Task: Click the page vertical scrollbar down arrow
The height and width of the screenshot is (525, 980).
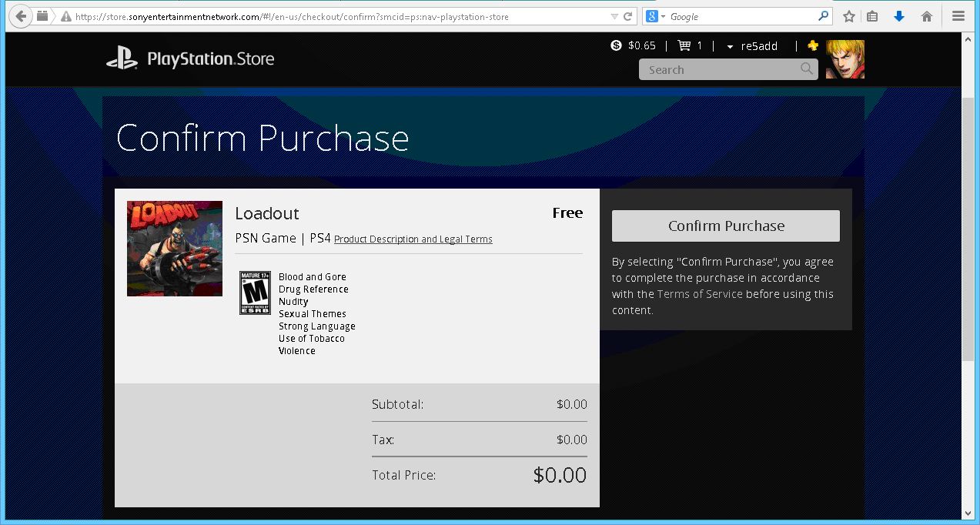Action: [968, 513]
